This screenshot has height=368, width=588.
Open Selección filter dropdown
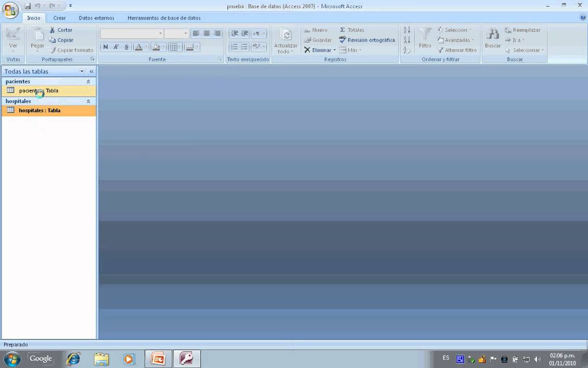[x=454, y=30]
